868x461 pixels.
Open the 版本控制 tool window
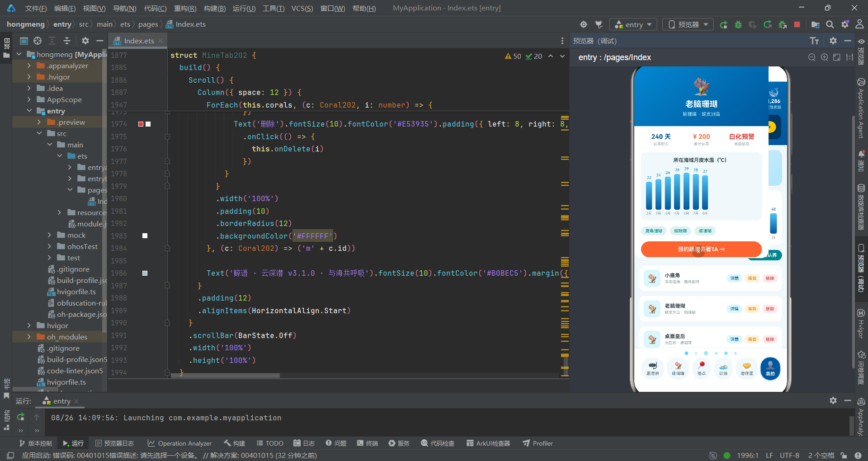(36, 443)
